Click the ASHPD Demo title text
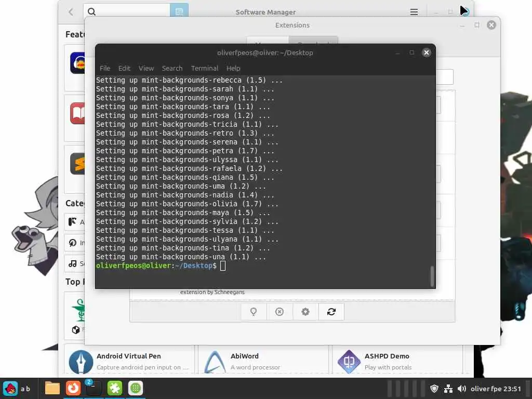This screenshot has height=399, width=532. pyautogui.click(x=387, y=356)
